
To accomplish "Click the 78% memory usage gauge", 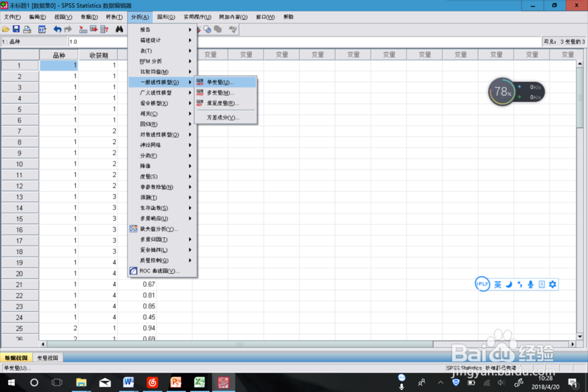I will [502, 92].
